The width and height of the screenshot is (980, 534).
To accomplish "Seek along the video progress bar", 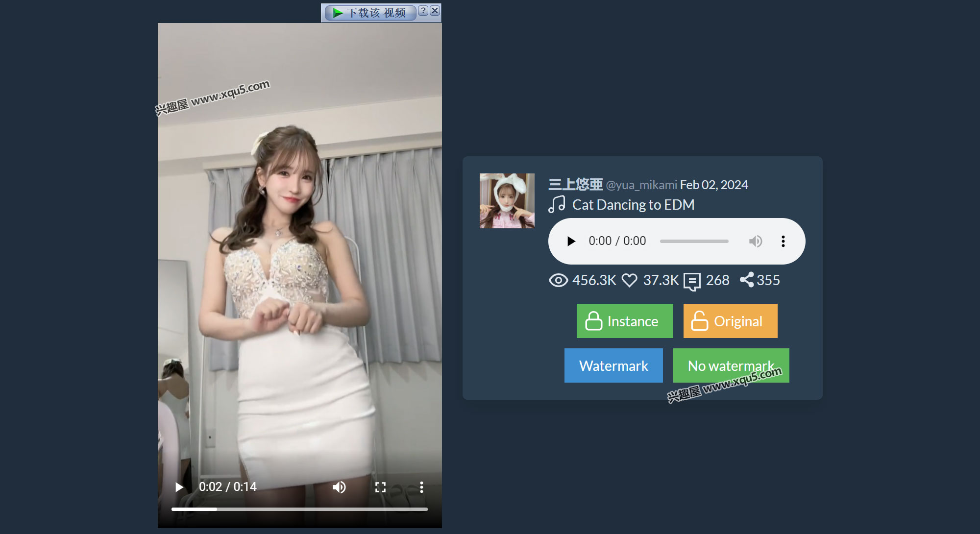I will coord(299,510).
